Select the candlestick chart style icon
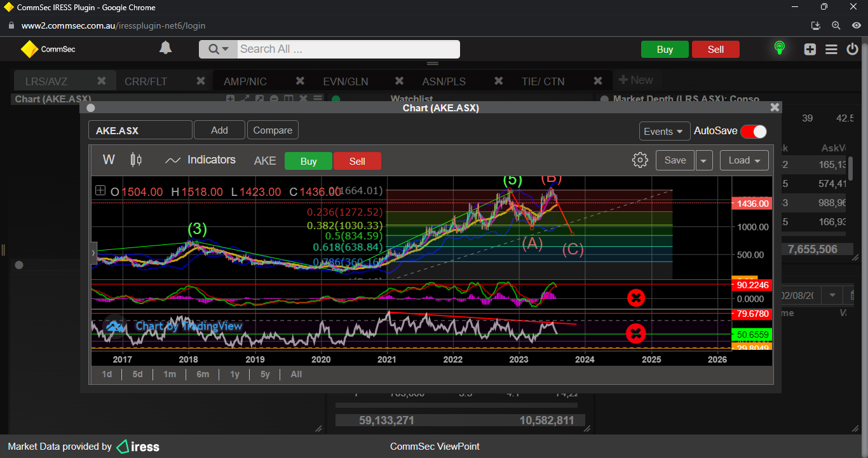Viewport: 868px width, 458px height. tap(136, 160)
